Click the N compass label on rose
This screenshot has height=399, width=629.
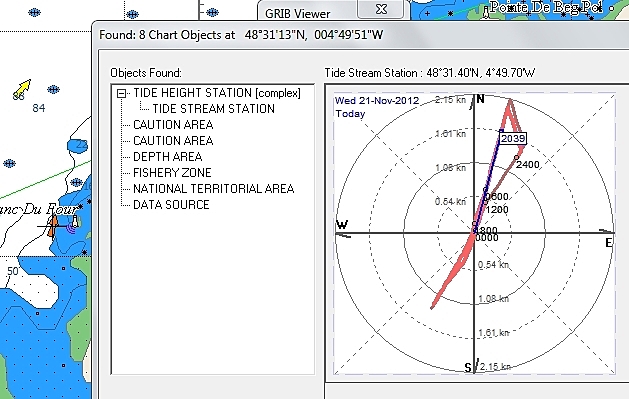(480, 99)
